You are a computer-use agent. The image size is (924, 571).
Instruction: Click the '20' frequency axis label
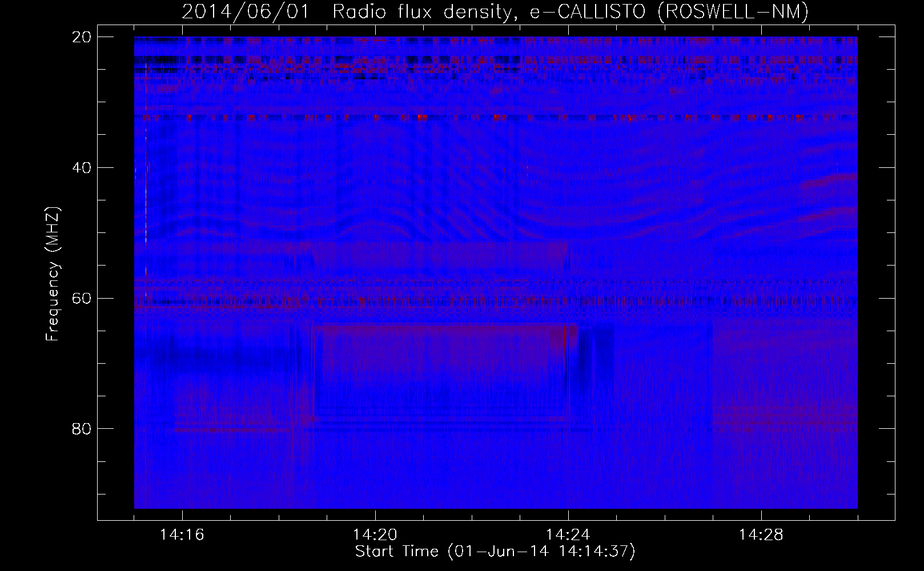[82, 37]
